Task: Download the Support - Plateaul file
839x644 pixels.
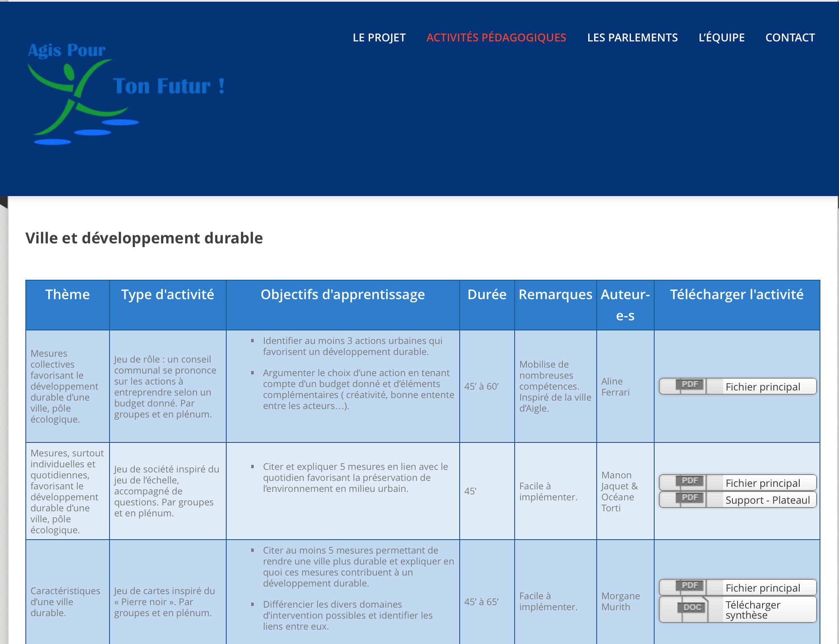Action: click(x=767, y=500)
